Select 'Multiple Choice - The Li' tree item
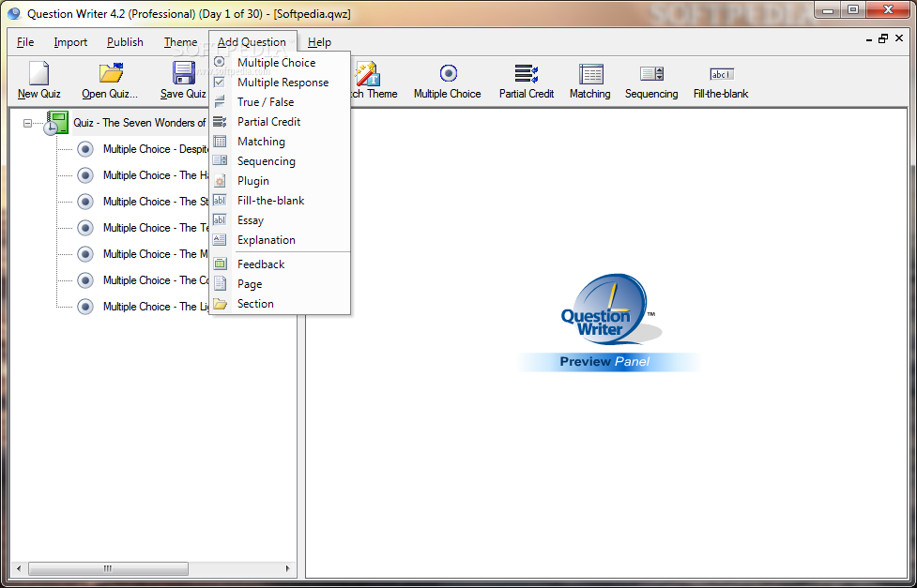This screenshot has height=588, width=917. point(156,307)
